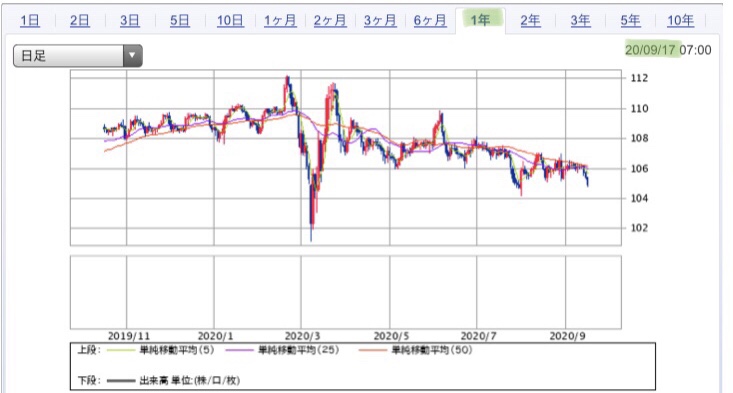Click the 2020/1 date axis label
Viewport: 733px width, 393px height.
tap(216, 336)
